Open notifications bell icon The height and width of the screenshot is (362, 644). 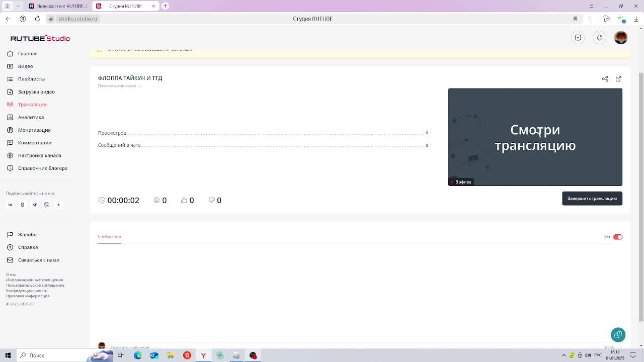(599, 38)
